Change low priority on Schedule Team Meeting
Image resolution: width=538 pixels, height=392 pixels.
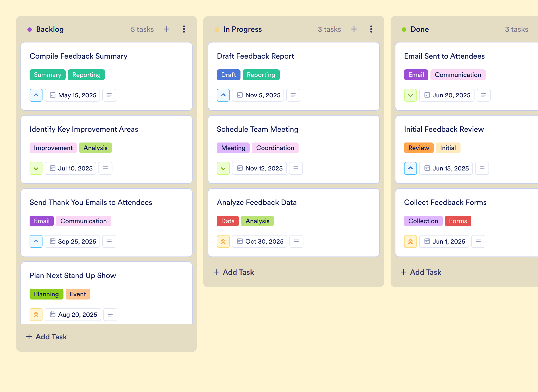pyautogui.click(x=223, y=168)
